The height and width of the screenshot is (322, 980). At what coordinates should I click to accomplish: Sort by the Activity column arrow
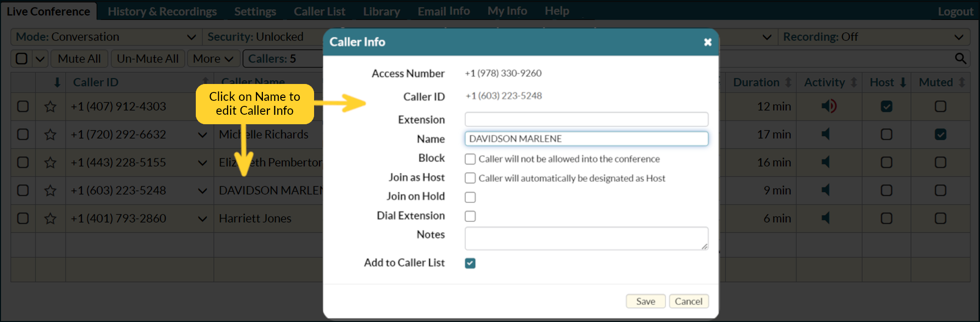click(854, 82)
